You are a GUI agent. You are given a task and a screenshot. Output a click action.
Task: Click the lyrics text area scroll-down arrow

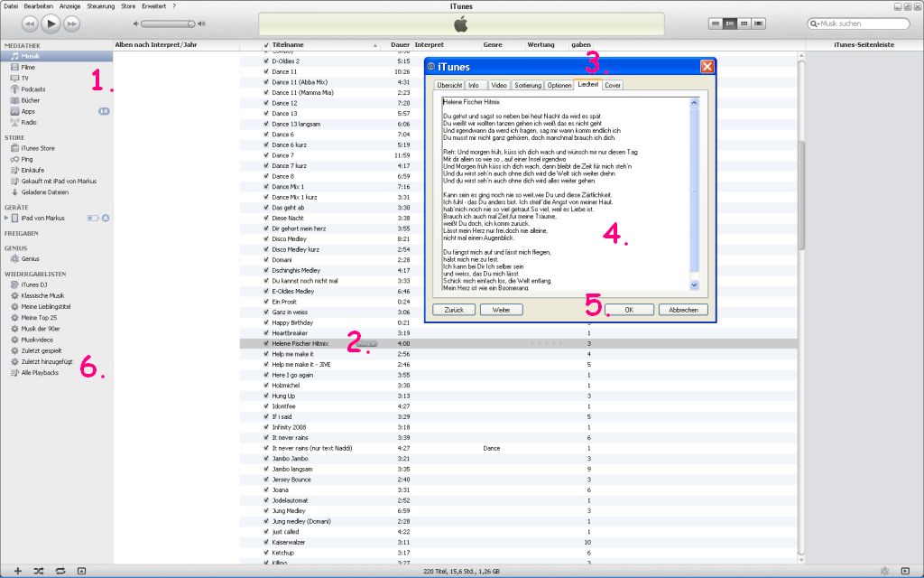[694, 285]
